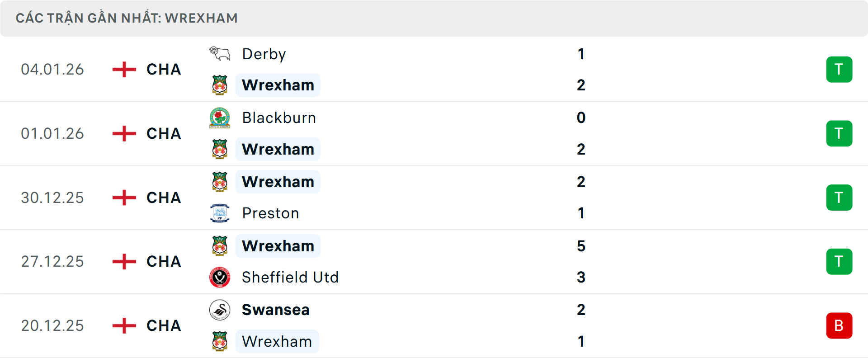
Task: Click Wrexham crest in the Derby match
Action: pos(220,85)
